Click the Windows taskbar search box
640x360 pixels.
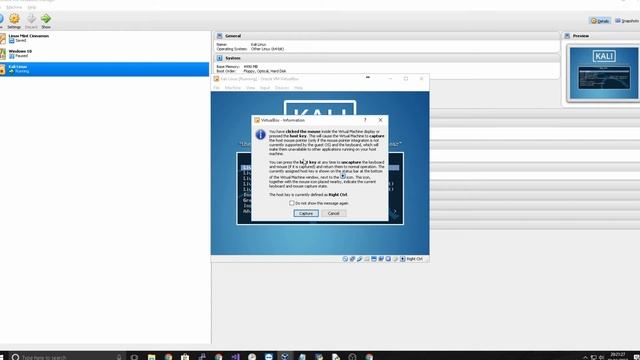[x=67, y=357]
